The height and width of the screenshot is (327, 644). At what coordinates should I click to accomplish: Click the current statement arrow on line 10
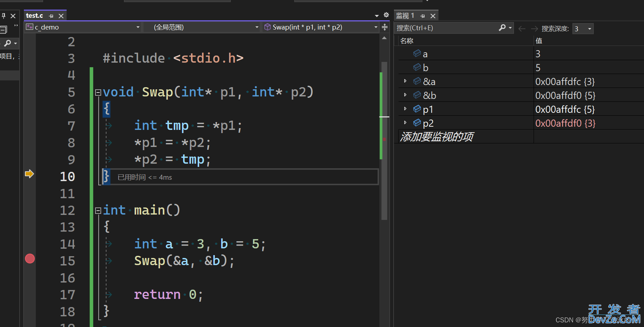[29, 174]
